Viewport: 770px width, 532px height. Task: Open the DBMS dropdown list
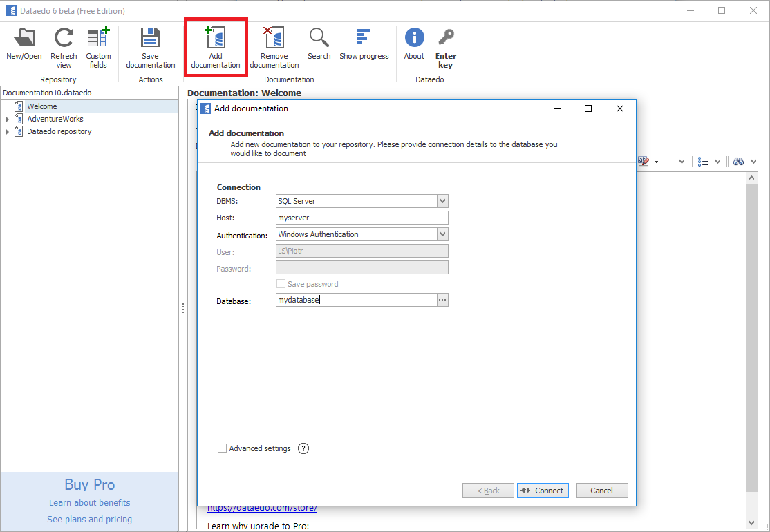442,201
